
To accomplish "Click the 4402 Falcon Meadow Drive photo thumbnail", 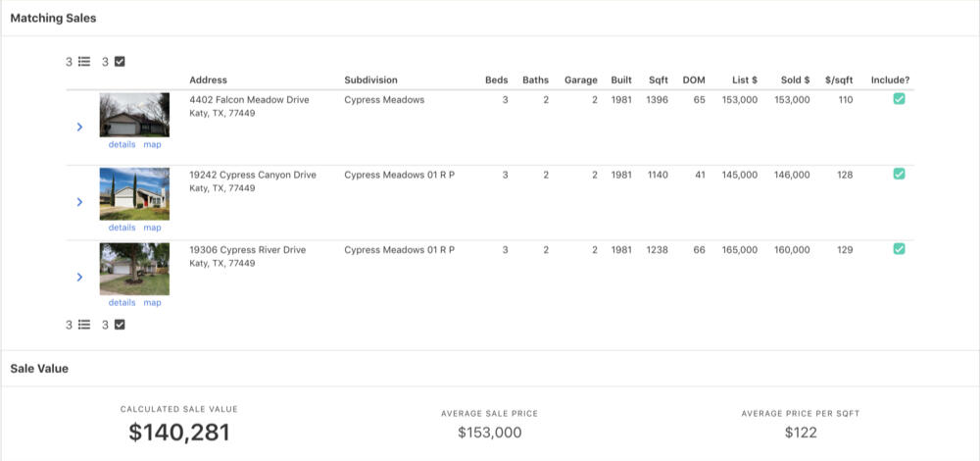I will click(134, 115).
